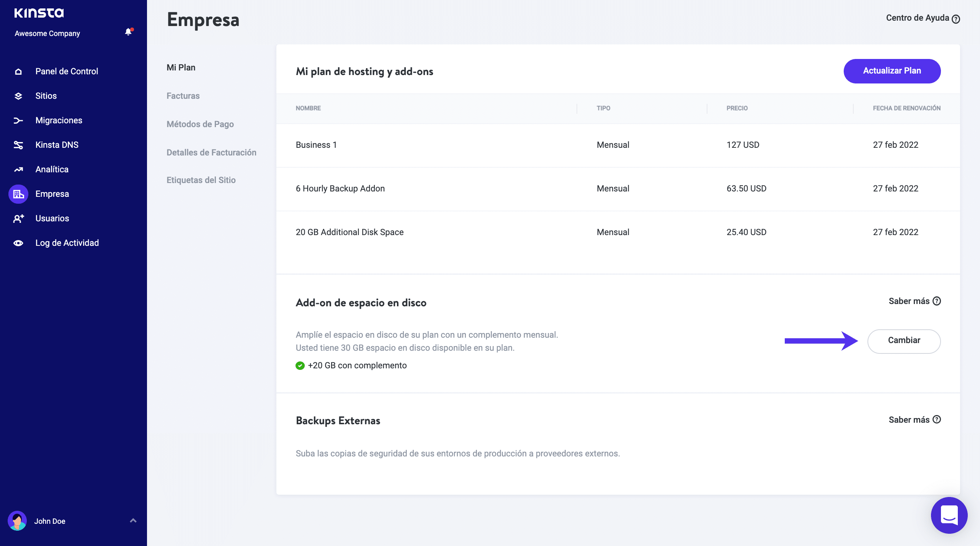Click the Usuarios add-user icon
980x546 pixels.
[18, 219]
